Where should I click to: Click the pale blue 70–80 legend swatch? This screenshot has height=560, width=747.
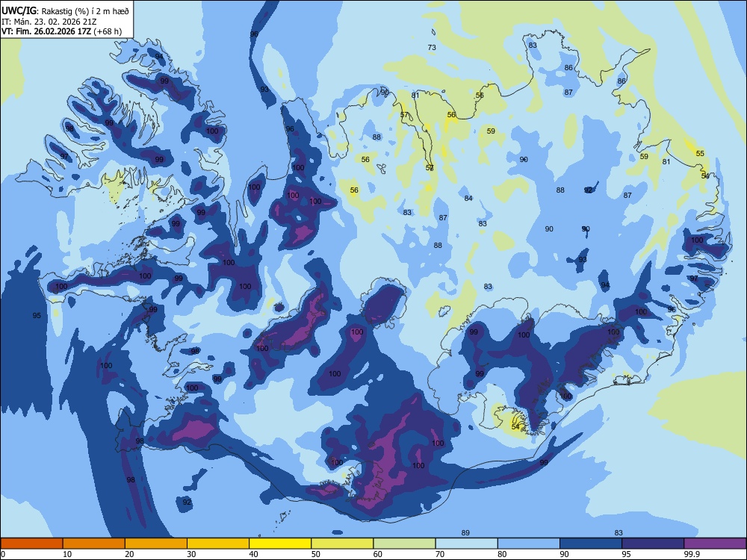[466, 544]
